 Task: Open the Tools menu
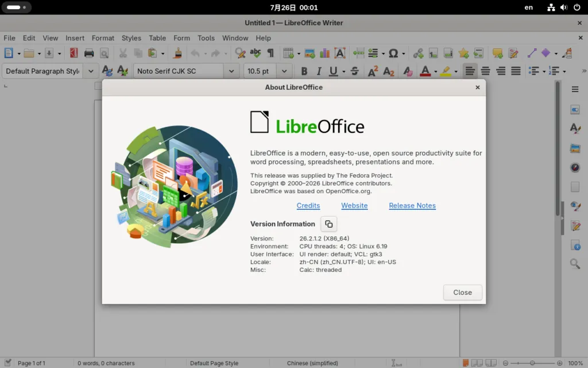tap(206, 38)
